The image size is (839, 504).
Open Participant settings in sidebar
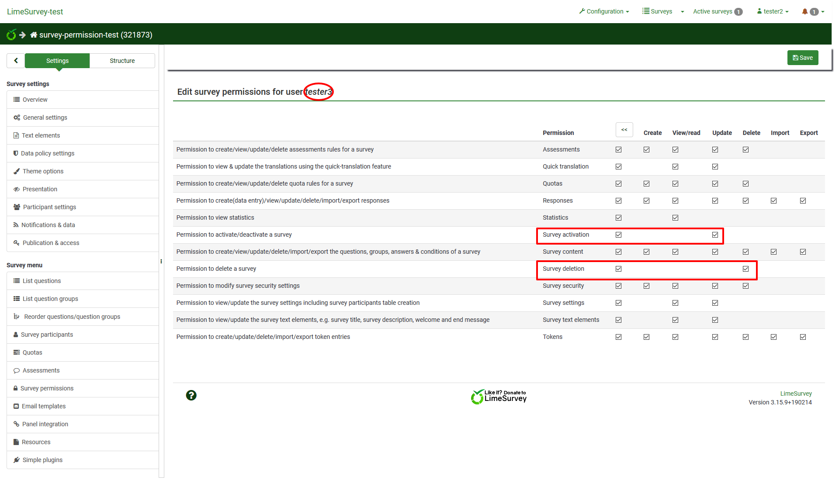point(49,207)
